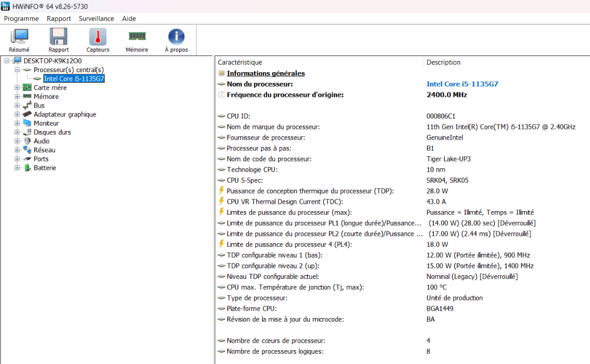This screenshot has height=364, width=590.
Task: Click the Tiger Lake-UP3 code name value
Action: (449, 159)
